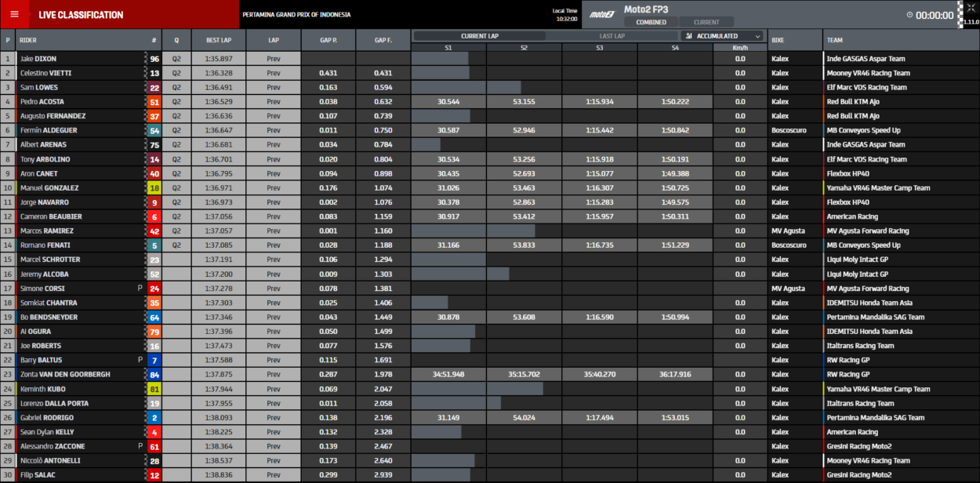Viewport: 980px width, 483px height.
Task: Click Jorge Navarro's best lap 1:36.973
Action: coord(219,202)
